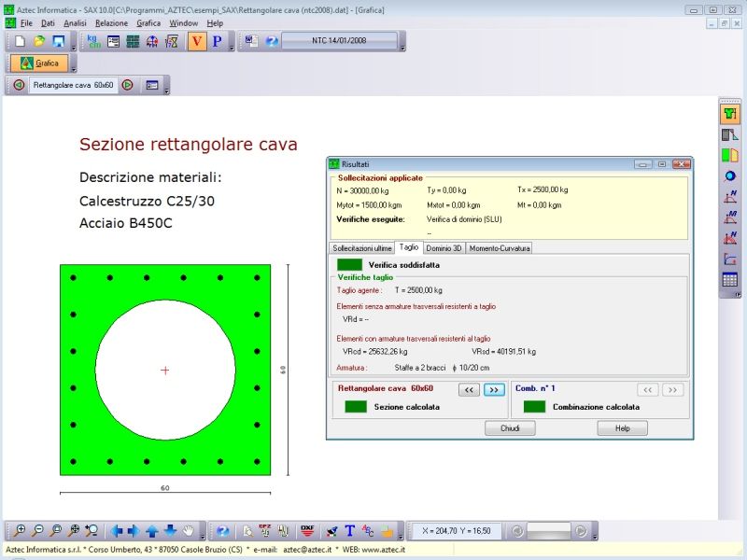Screen dimensions: 747x560
Task: Adjust the slider in the bottom toolbar
Action: [x=549, y=530]
